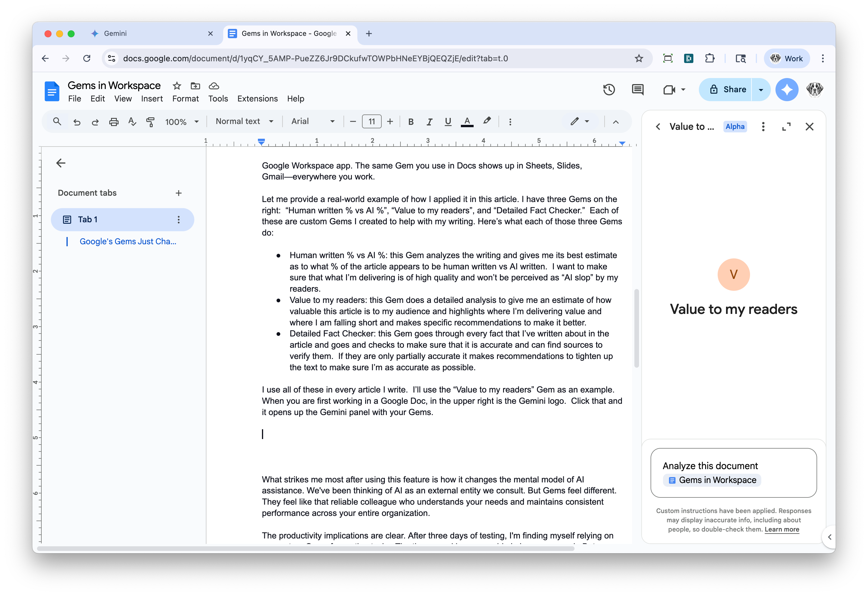Open Chrome three-dot menu
The width and height of the screenshot is (868, 596).
click(x=822, y=58)
